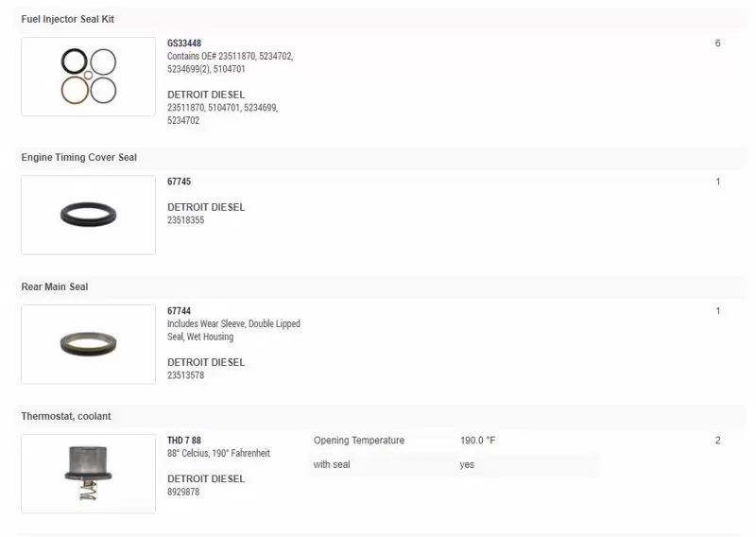Click the Opening Temperature attribute label
Image resolution: width=756 pixels, height=537 pixels.
click(x=359, y=440)
